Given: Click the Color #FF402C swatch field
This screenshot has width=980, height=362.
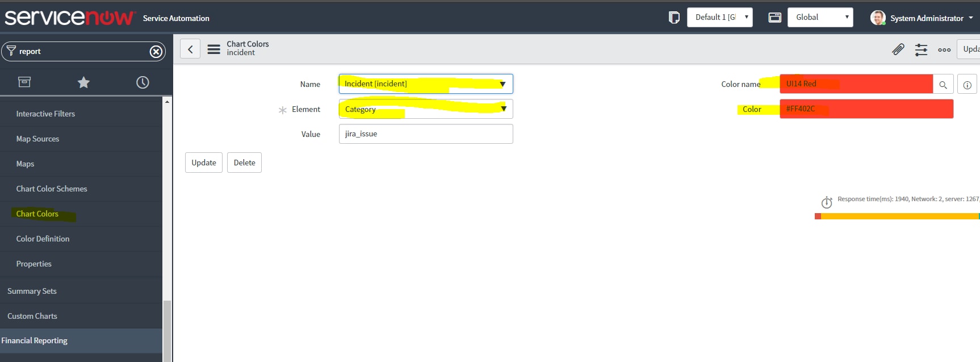Looking at the screenshot, I should pyautogui.click(x=866, y=109).
